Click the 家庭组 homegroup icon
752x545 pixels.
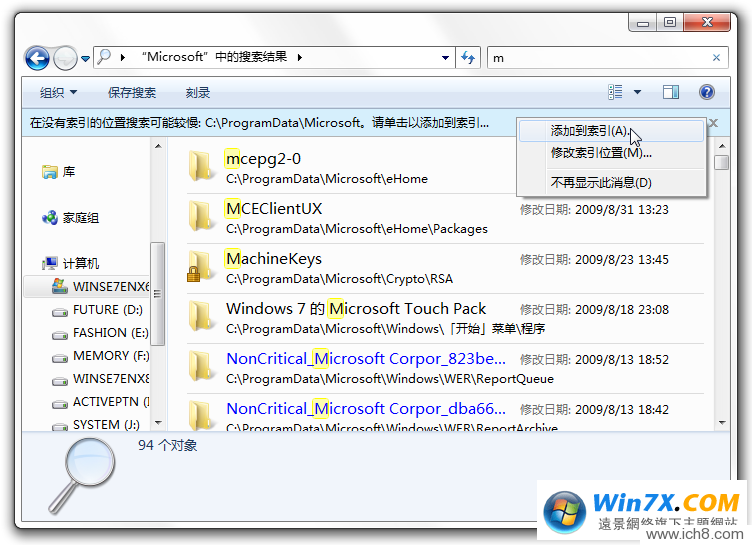50,218
